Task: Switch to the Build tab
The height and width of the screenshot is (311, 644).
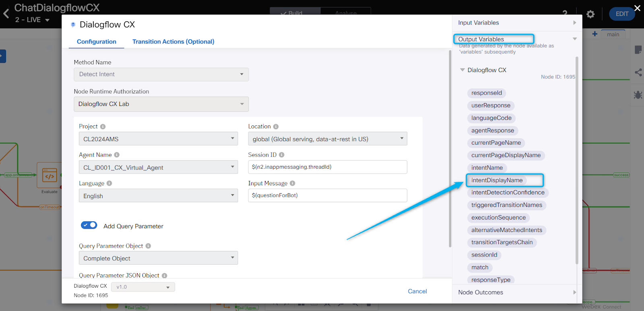Action: click(295, 12)
